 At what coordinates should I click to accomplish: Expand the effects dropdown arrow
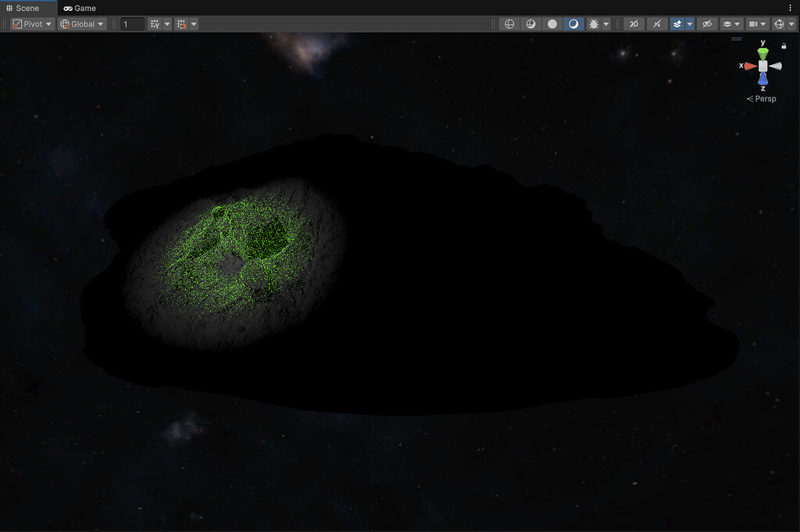tap(689, 23)
